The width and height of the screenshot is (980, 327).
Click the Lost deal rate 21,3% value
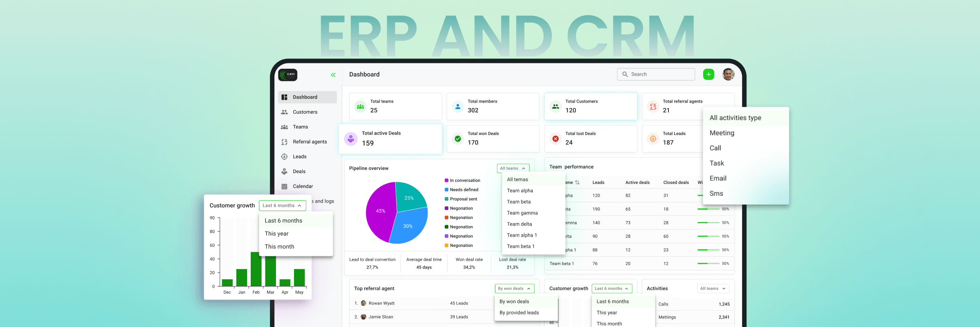pyautogui.click(x=512, y=267)
